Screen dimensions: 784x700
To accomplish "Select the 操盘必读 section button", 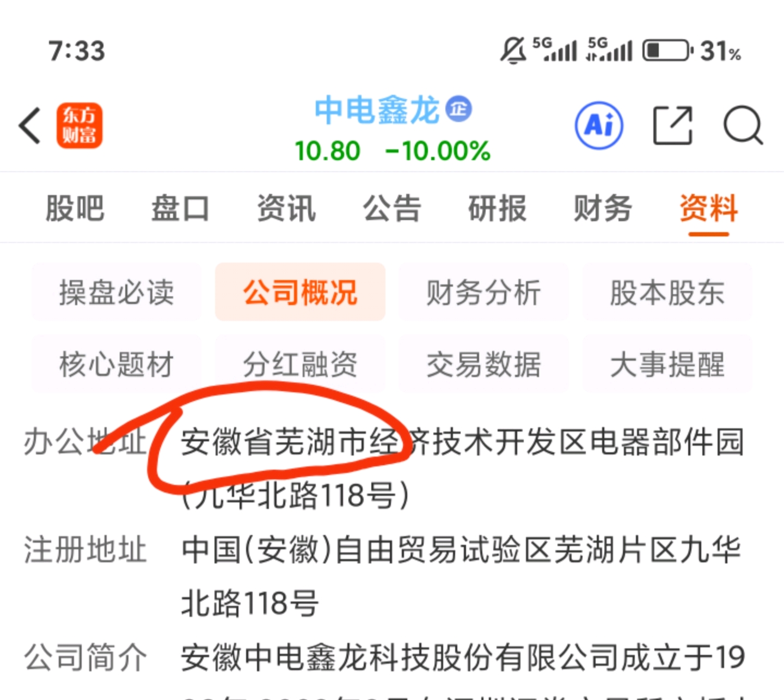I will pyautogui.click(x=117, y=292).
